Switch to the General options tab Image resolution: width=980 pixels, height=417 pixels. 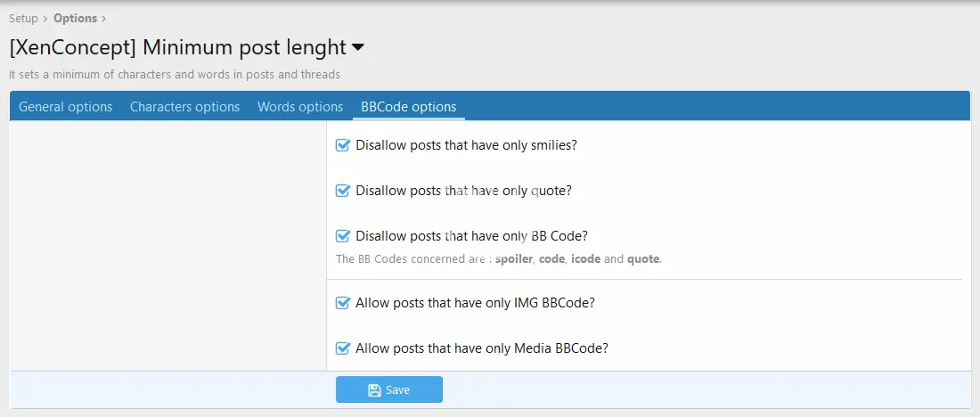[66, 107]
